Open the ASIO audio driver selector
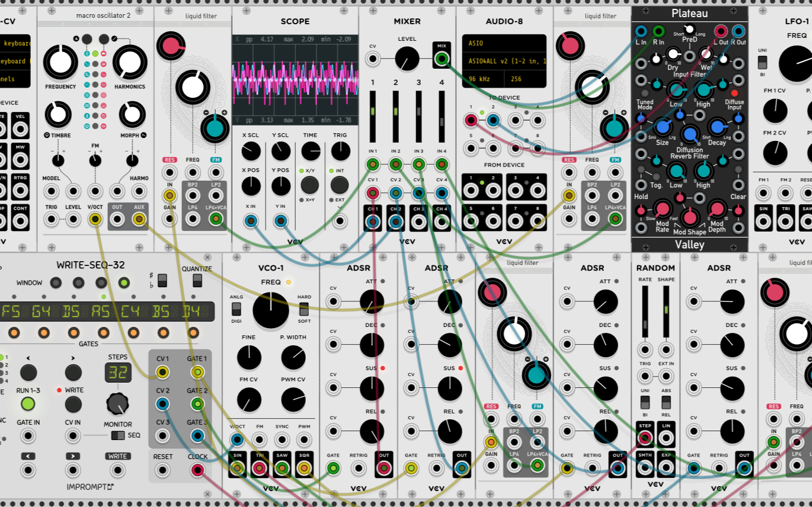Image resolution: width=812 pixels, height=507 pixels. tap(503, 43)
